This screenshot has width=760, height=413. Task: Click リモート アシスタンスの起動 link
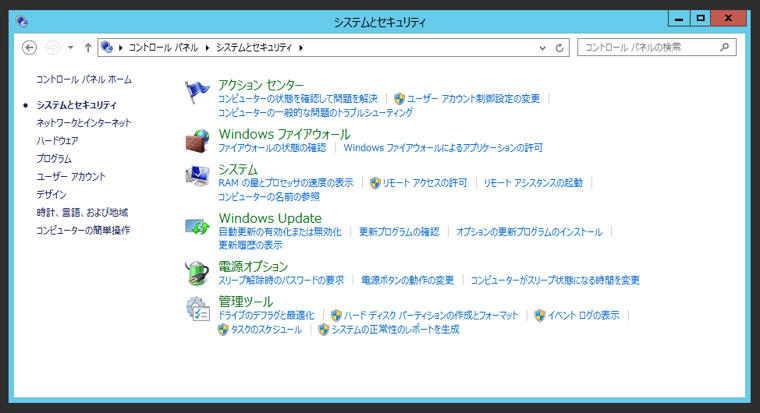[x=533, y=183]
